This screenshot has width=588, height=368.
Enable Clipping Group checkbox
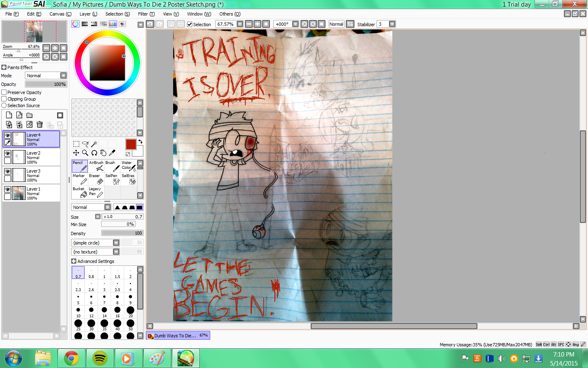[4, 99]
